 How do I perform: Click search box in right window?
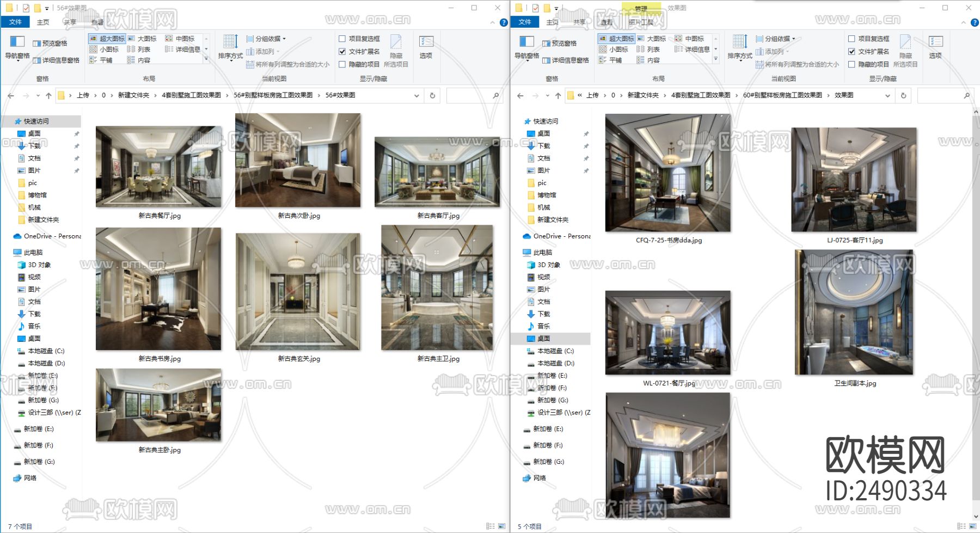pyautogui.click(x=945, y=96)
